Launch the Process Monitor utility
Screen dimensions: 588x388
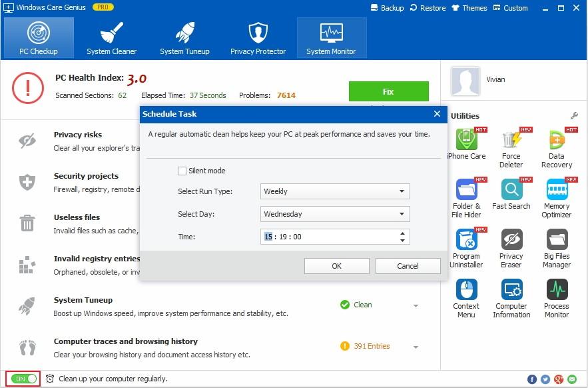click(x=557, y=298)
